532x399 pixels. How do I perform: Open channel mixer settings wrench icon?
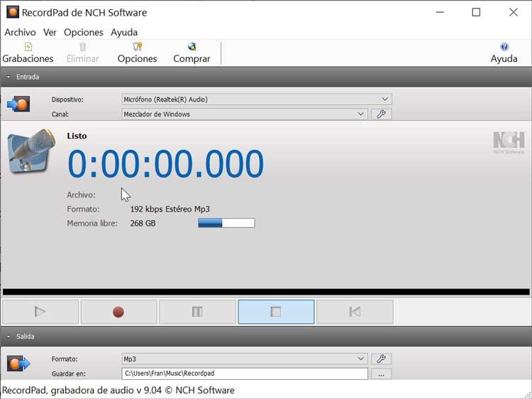pos(381,114)
